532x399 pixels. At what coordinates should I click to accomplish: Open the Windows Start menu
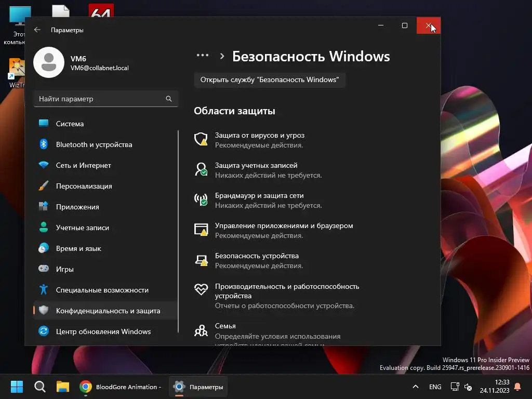point(17,387)
